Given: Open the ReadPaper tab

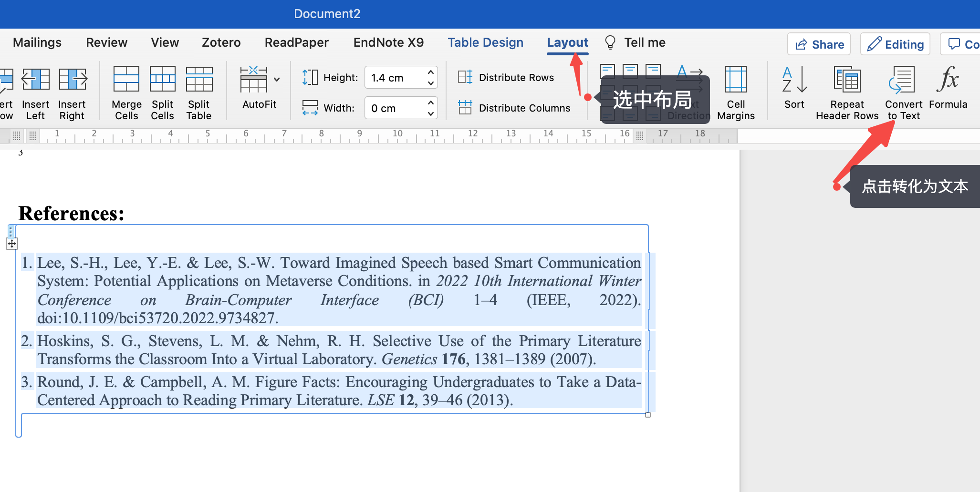Looking at the screenshot, I should tap(297, 42).
